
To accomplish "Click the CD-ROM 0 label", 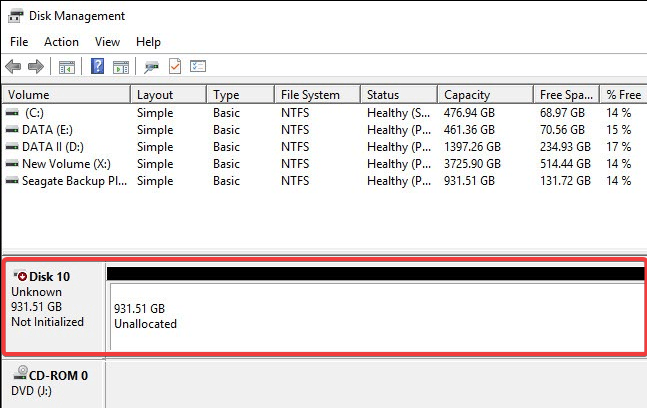I will [58, 375].
